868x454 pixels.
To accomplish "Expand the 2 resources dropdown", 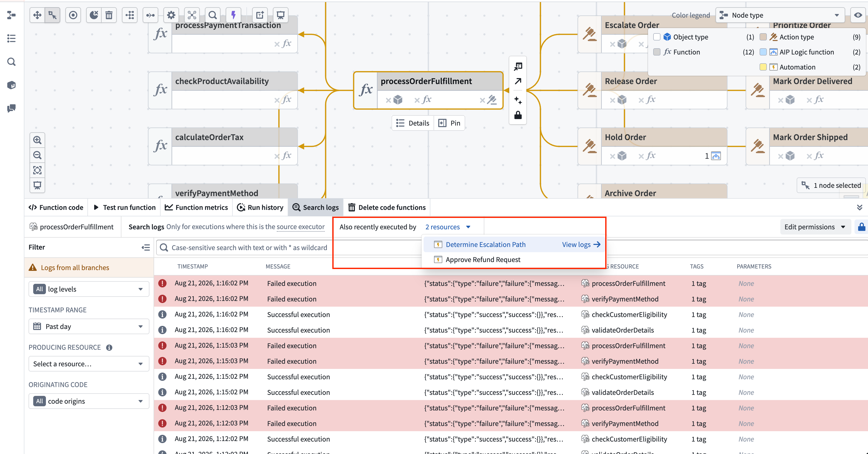I will pos(447,227).
